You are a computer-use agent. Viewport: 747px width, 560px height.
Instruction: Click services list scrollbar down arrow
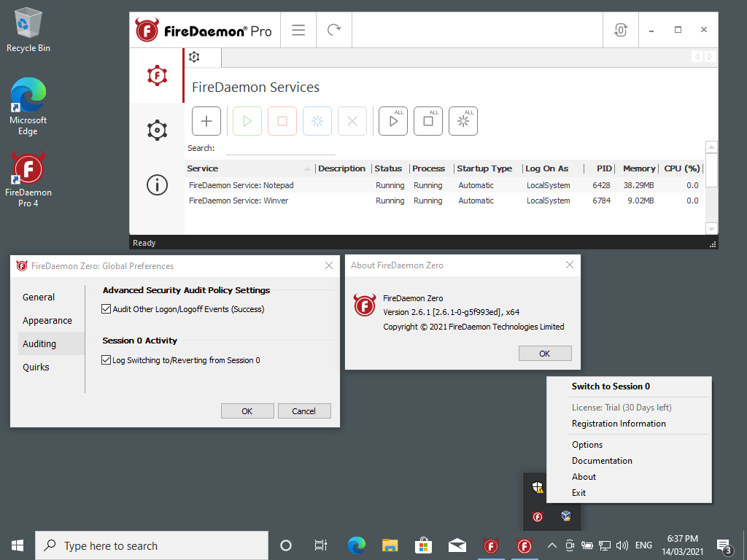click(711, 228)
